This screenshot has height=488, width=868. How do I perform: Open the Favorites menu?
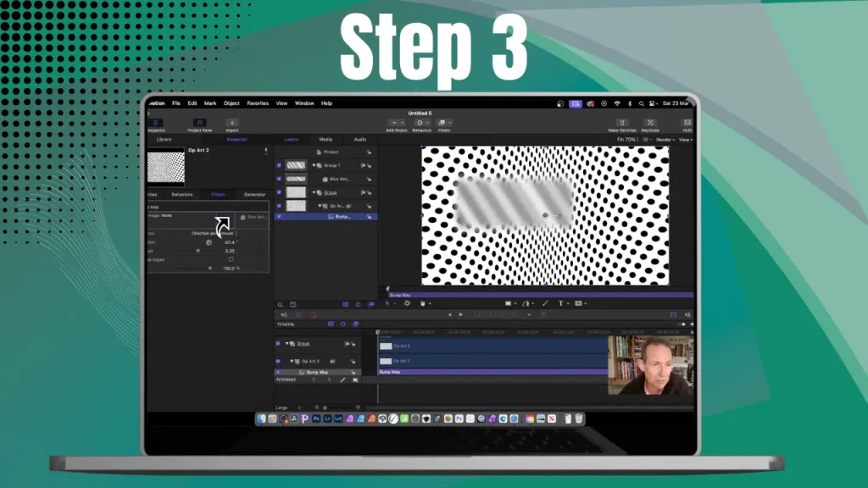[258, 103]
